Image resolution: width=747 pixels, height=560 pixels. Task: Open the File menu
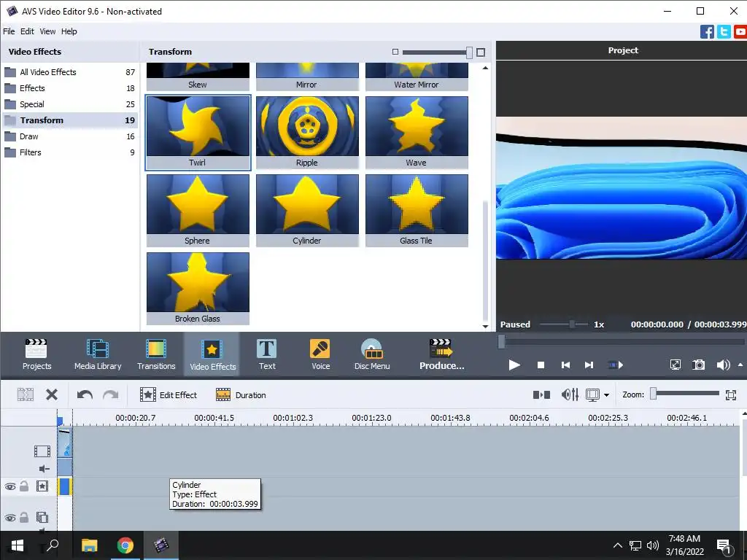9,31
